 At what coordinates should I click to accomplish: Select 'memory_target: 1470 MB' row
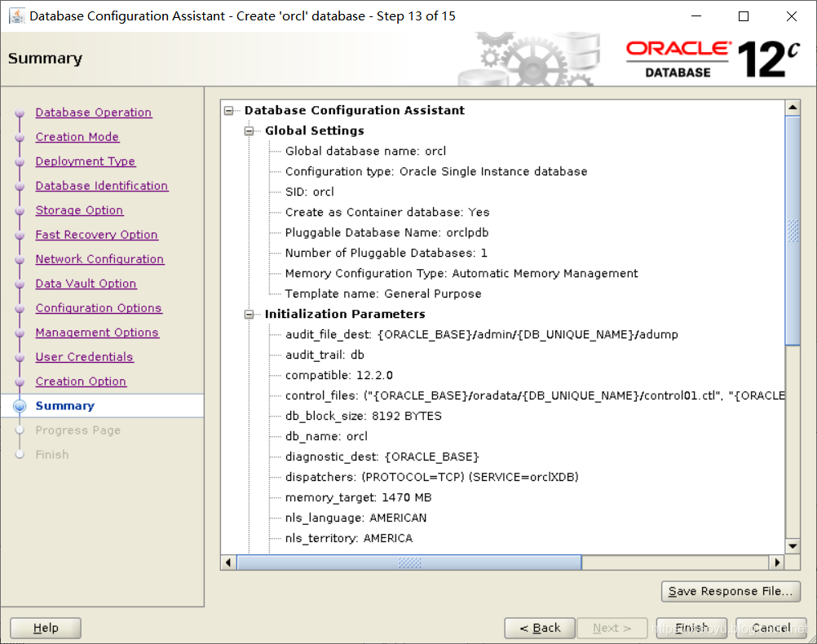[x=359, y=497]
